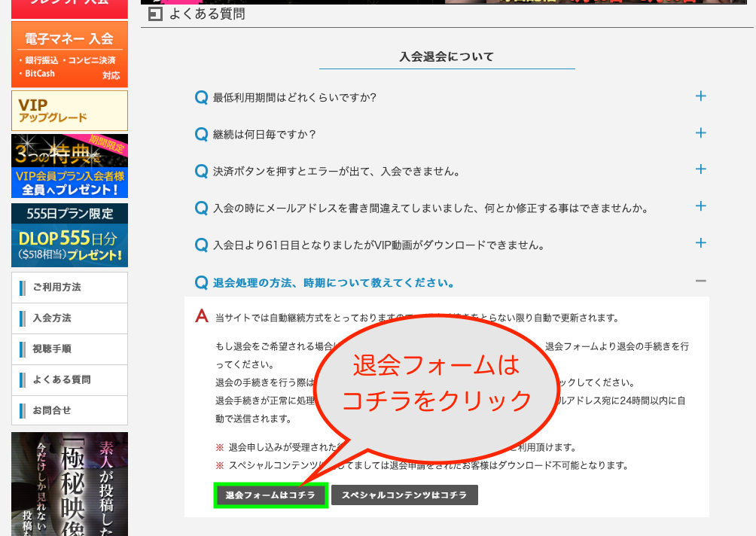This screenshot has height=536, width=756.
Task: Expand the VIP動画 download question plus icon
Action: [x=700, y=243]
